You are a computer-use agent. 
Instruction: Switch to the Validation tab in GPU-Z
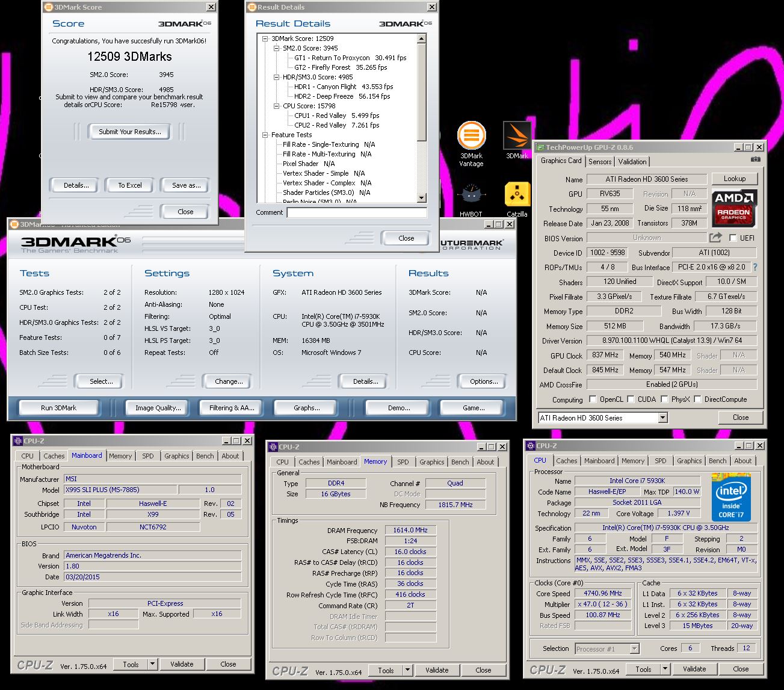(x=632, y=161)
